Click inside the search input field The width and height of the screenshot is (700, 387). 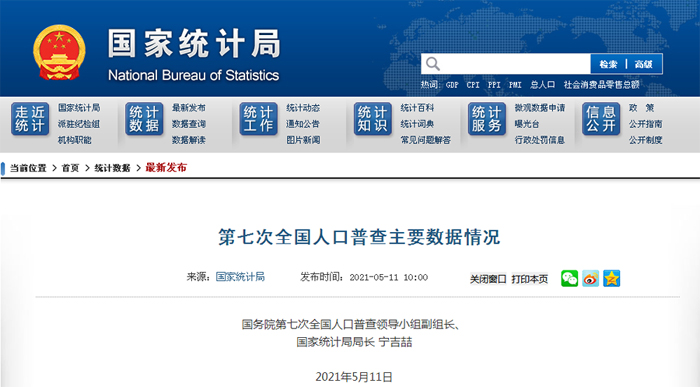pyautogui.click(x=513, y=64)
